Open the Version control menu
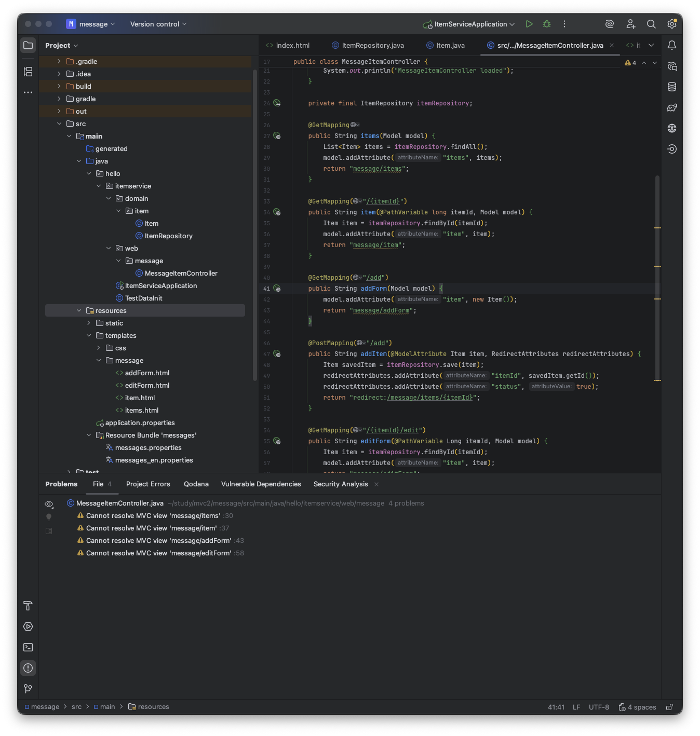 click(158, 24)
